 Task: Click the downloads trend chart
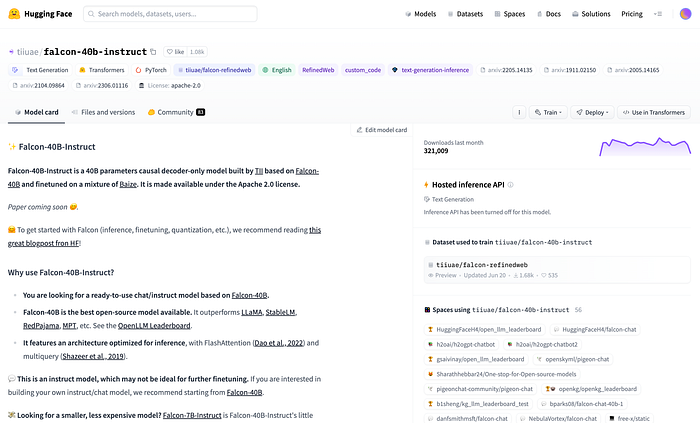[x=645, y=147]
